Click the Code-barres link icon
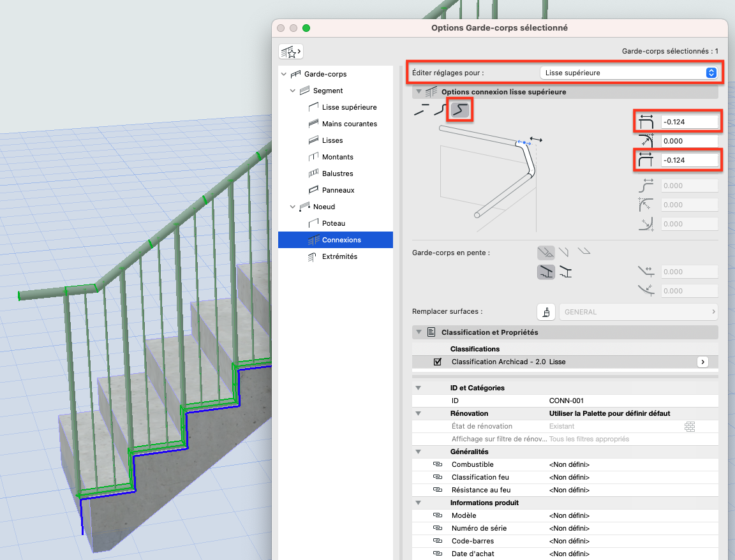The image size is (735, 560). click(437, 541)
